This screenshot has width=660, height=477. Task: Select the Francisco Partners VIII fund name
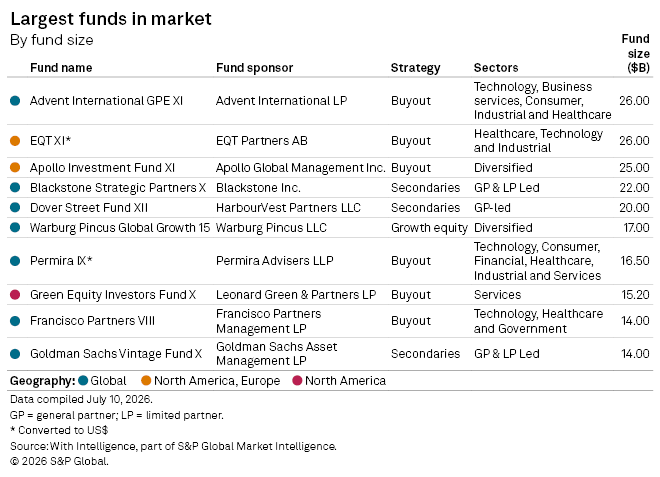click(92, 321)
